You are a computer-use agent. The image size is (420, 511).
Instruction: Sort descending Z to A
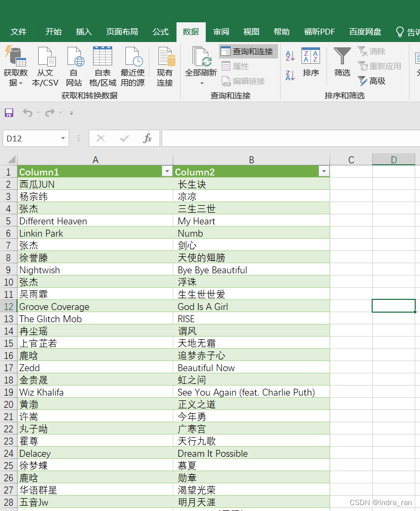290,75
